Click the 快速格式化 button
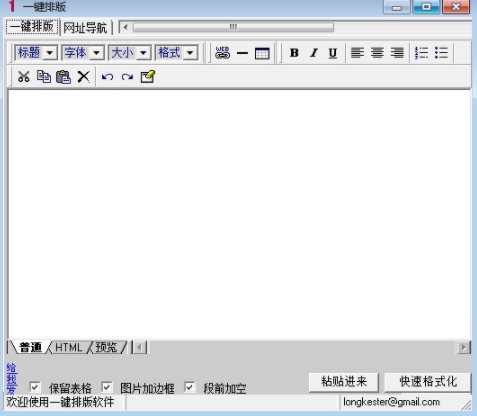 click(x=428, y=382)
